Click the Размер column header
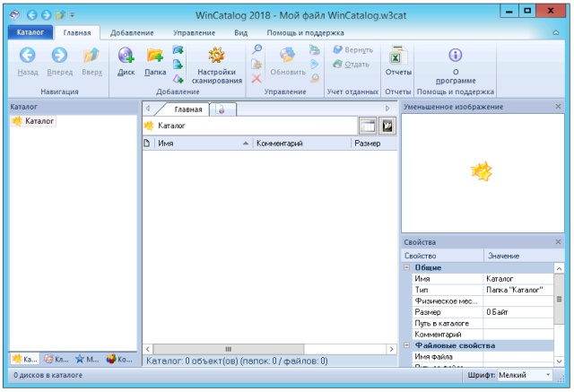This screenshot has width=574, height=392. point(374,144)
